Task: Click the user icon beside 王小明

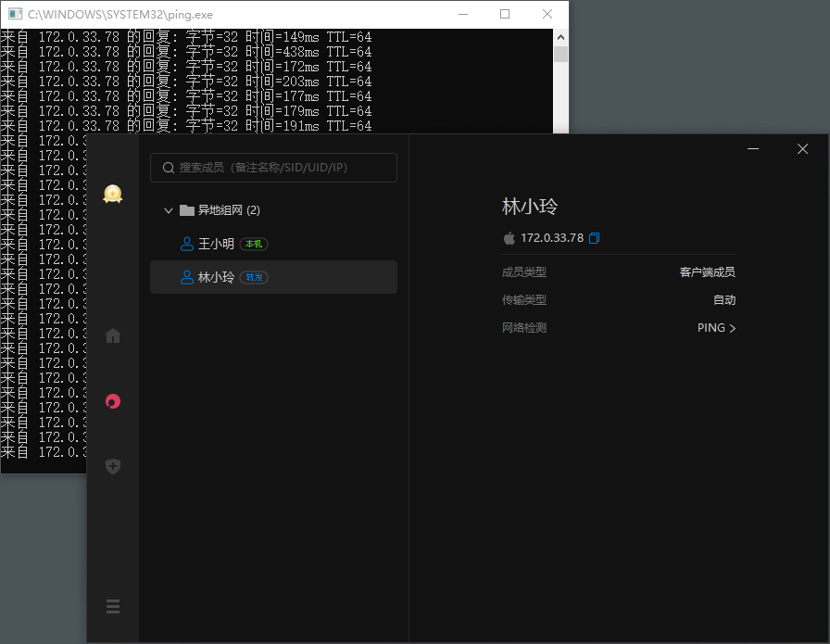Action: 187,244
